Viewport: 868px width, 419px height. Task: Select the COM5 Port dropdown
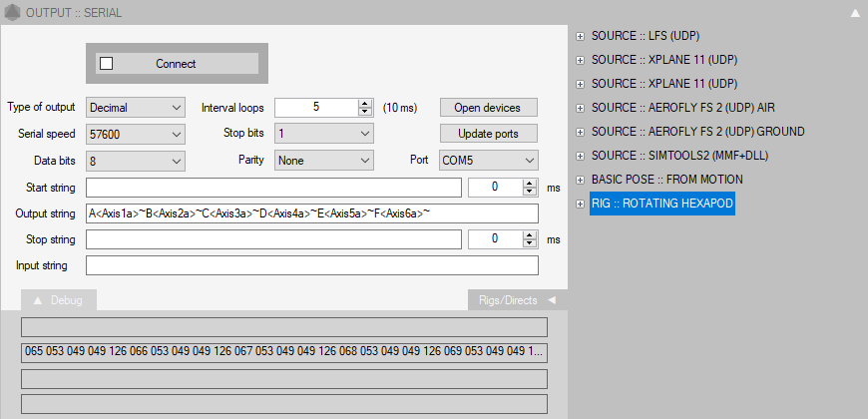pos(488,160)
